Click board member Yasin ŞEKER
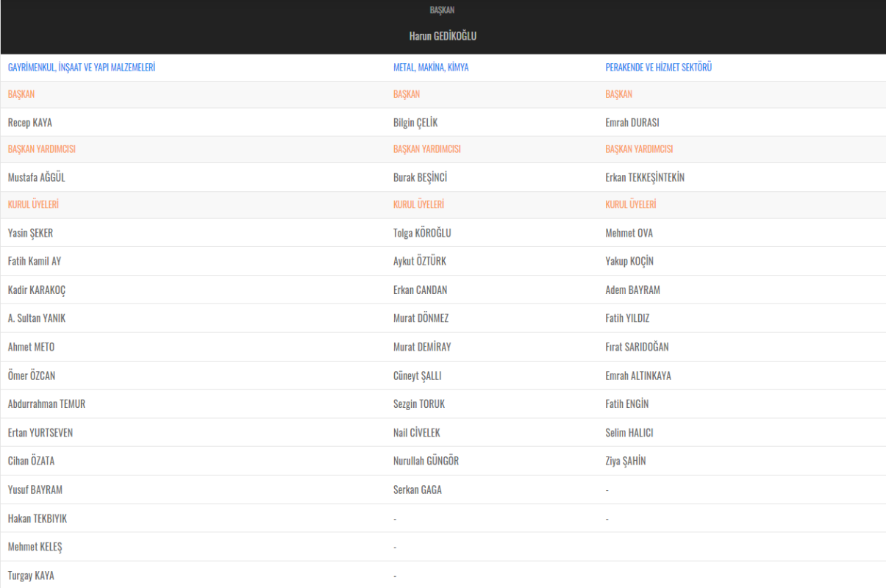The height and width of the screenshot is (588, 886). pyautogui.click(x=30, y=233)
